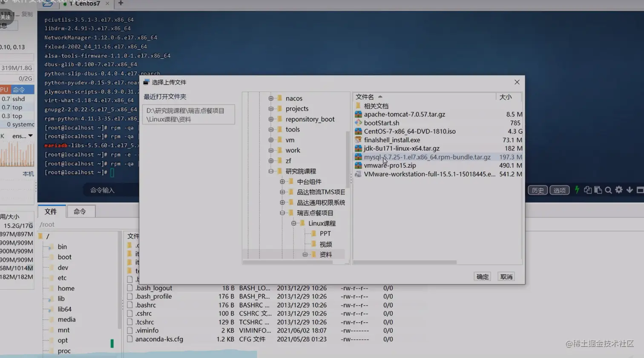Click the CentOS-7 DVD ISO file icon

[358, 131]
